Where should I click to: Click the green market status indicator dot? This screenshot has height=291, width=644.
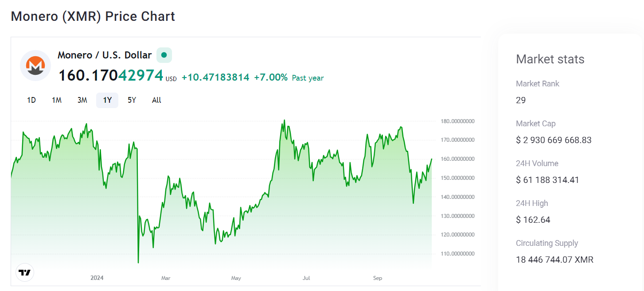pos(164,55)
